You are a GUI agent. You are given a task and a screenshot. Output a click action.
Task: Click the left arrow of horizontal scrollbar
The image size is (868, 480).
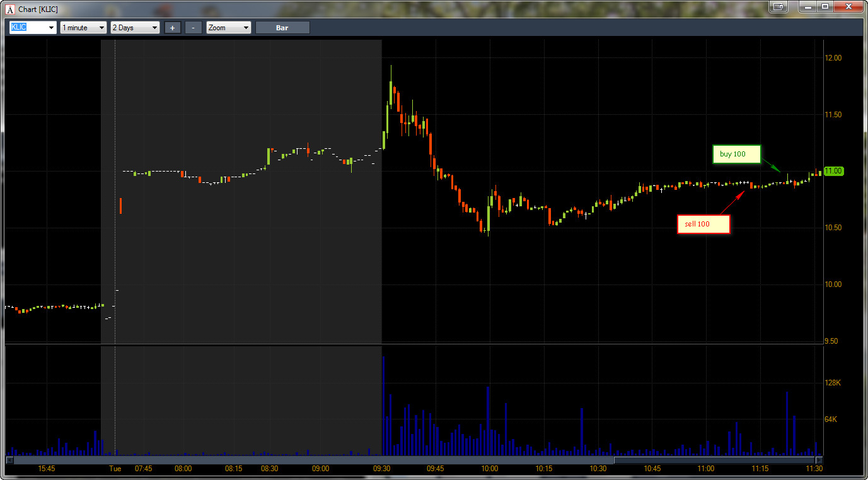point(9,460)
